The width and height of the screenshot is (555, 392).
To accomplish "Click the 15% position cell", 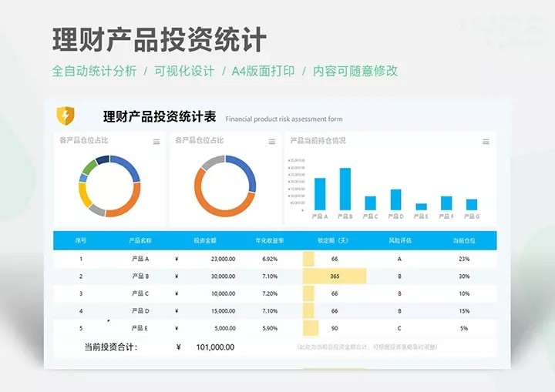I will [x=464, y=311].
